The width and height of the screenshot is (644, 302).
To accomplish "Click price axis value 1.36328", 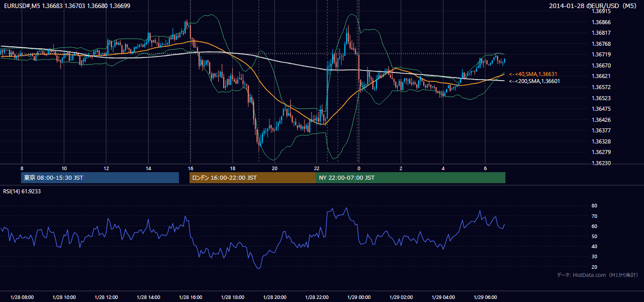I will point(601,141).
